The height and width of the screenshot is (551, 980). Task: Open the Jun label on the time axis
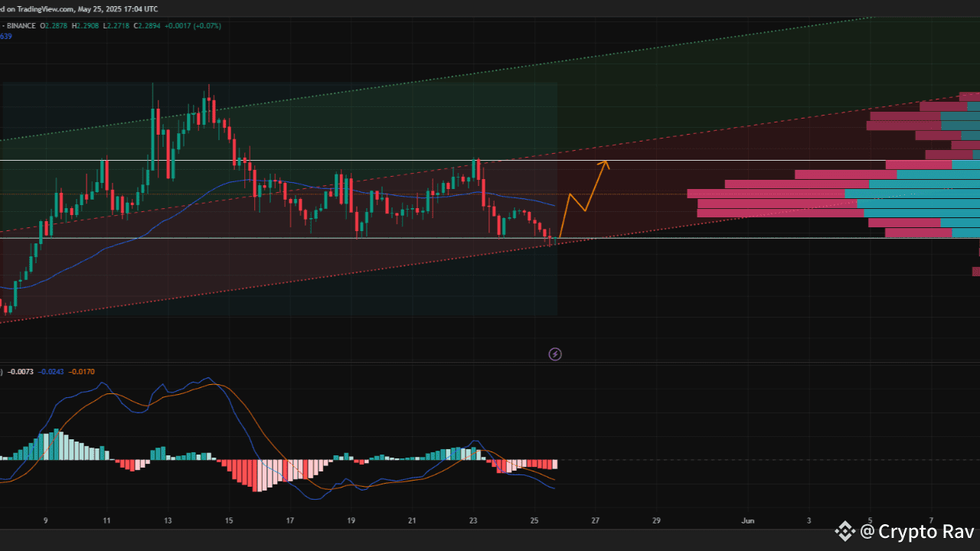click(747, 520)
